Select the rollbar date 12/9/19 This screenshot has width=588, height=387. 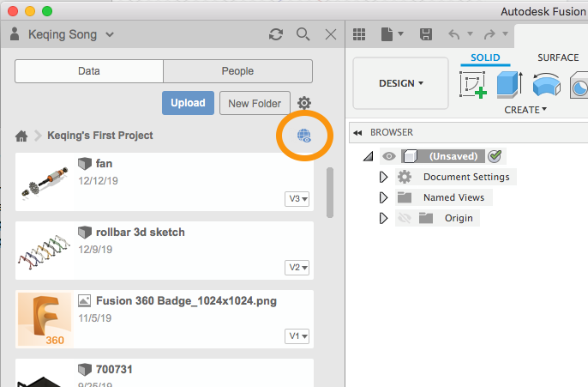pos(95,250)
